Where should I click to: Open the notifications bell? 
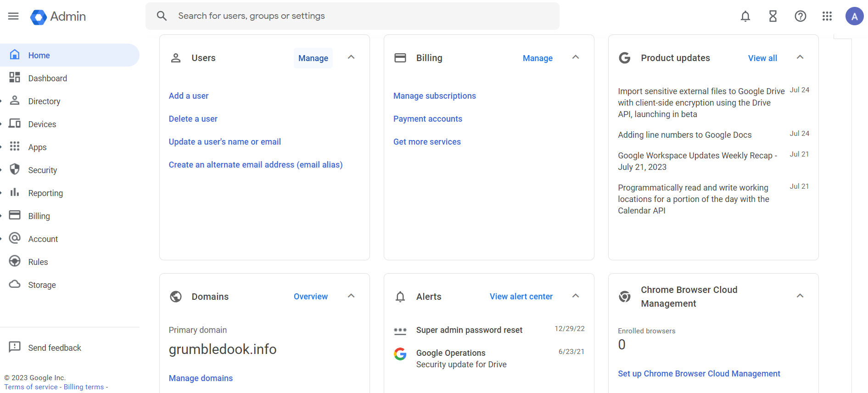745,17
